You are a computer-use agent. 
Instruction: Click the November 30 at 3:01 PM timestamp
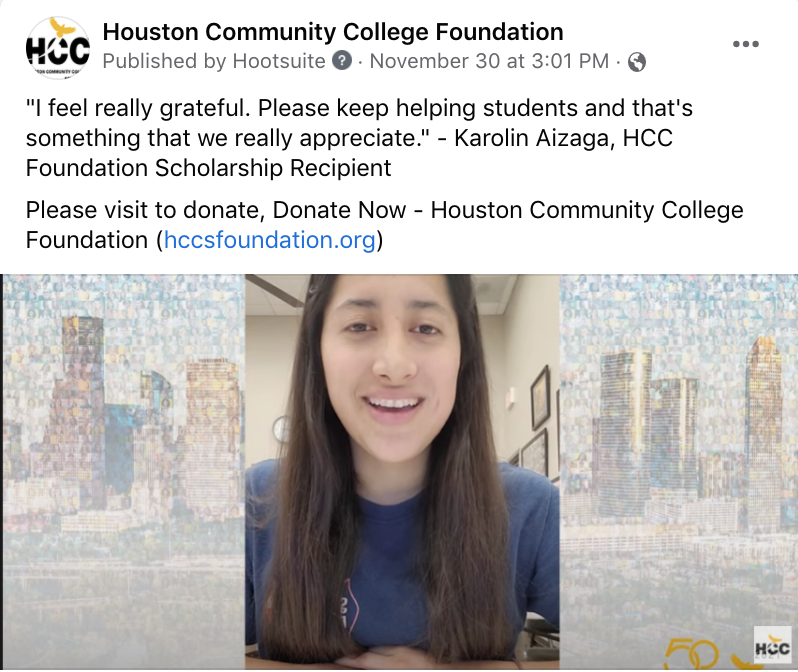489,61
